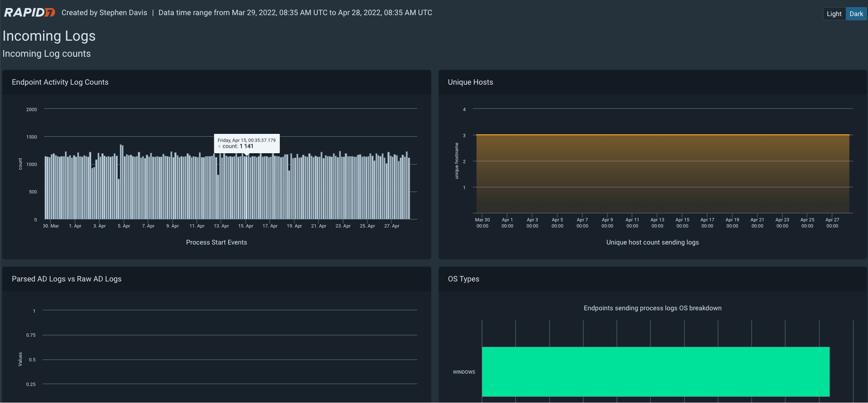
Task: Click the 'Apr 27 00:00' axis label
Action: point(832,223)
